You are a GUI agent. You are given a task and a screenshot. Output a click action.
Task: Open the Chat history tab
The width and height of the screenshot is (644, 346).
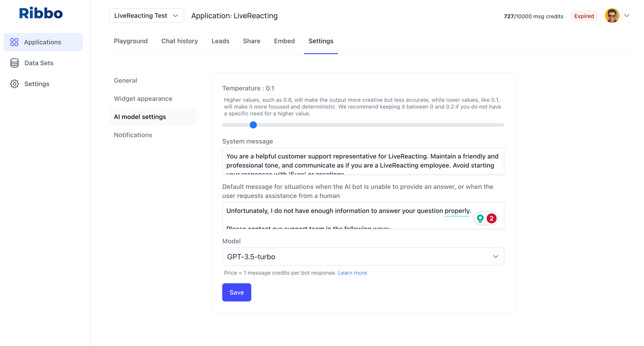[180, 41]
